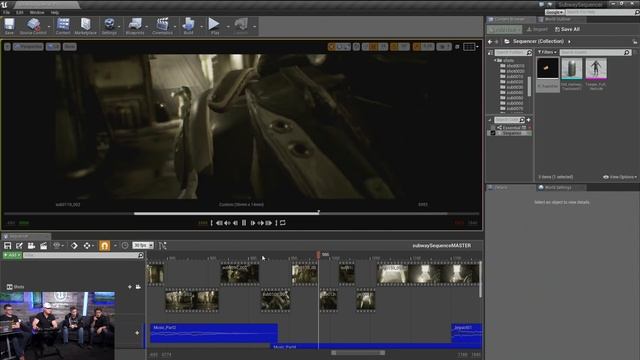Open the Perspective viewport type dropdown
The width and height of the screenshot is (640, 360).
(28, 47)
